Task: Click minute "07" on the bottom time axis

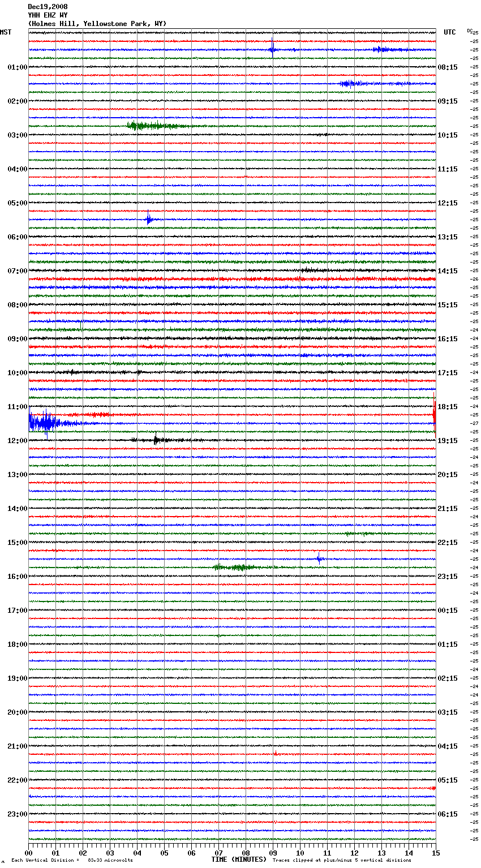Action: (219, 853)
